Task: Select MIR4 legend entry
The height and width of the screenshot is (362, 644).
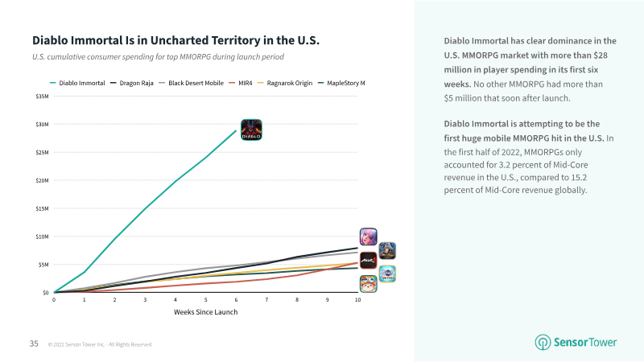Action: coord(241,83)
